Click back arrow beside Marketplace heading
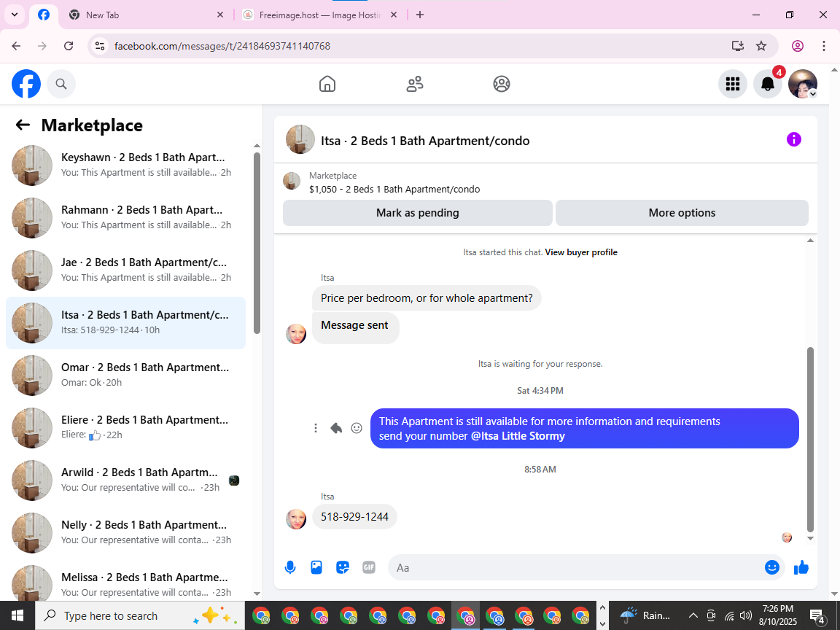 click(23, 125)
